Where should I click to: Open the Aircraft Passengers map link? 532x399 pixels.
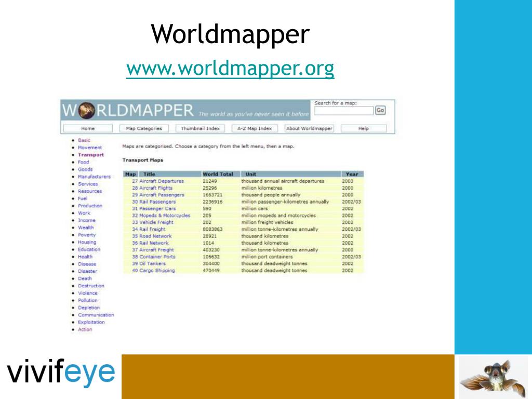point(162,195)
